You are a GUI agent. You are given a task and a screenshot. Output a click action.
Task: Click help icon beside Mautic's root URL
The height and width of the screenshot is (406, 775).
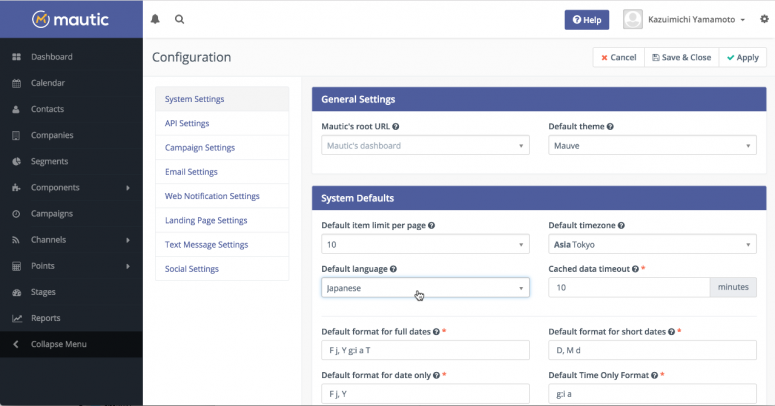point(396,127)
